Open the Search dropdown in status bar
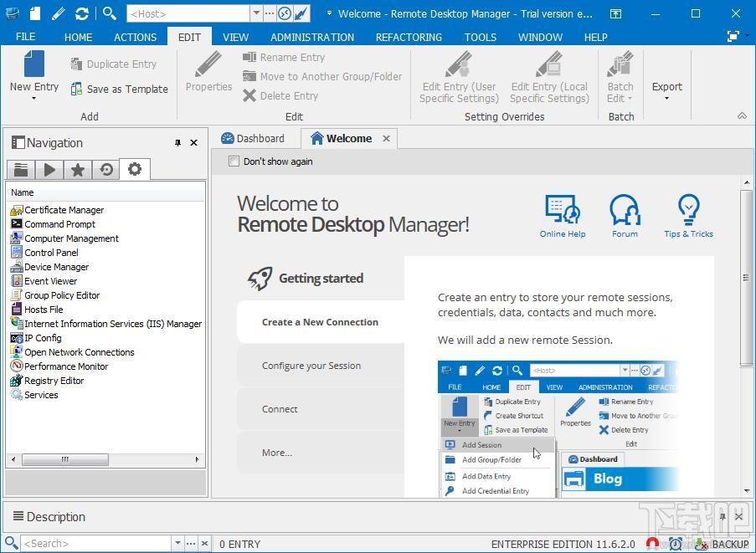Viewport: 756px width, 553px height. tap(177, 544)
